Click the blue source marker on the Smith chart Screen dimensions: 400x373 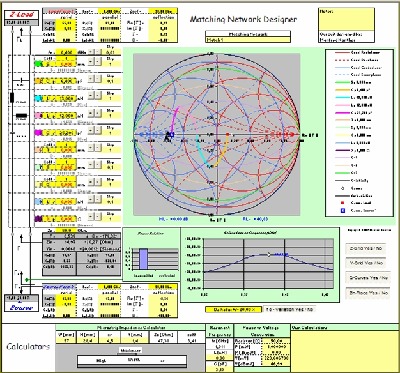[171, 134]
